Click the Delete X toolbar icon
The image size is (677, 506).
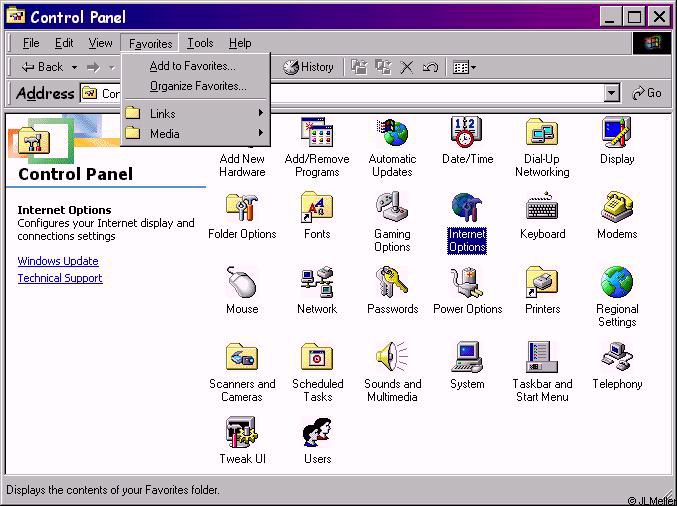[406, 67]
